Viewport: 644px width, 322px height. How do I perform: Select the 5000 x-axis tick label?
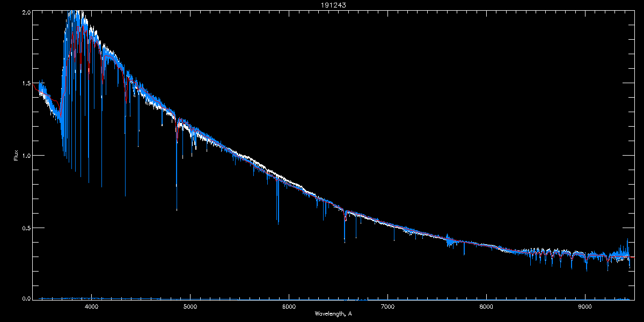point(190,307)
